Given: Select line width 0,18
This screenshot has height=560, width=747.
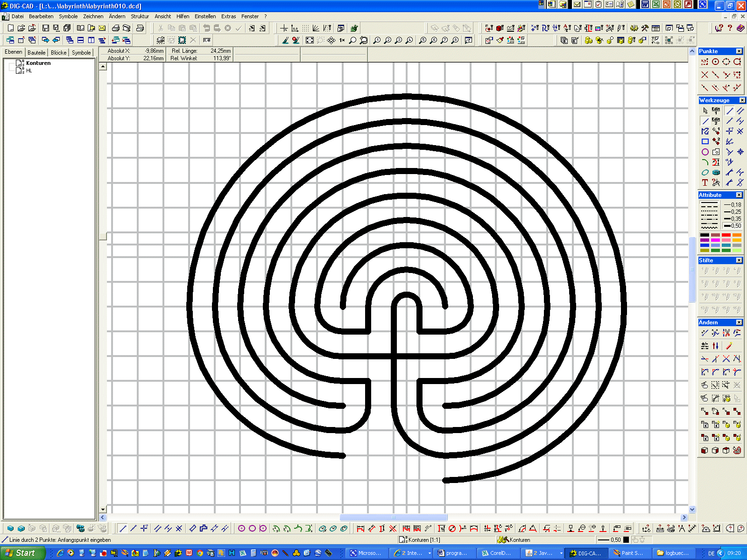Looking at the screenshot, I should point(733,205).
